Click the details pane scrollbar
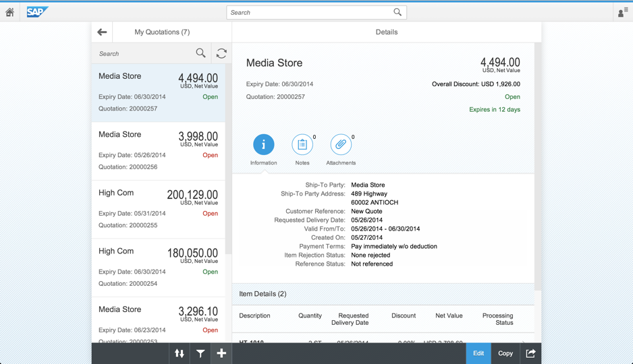The width and height of the screenshot is (633, 364). pyautogui.click(x=538, y=166)
